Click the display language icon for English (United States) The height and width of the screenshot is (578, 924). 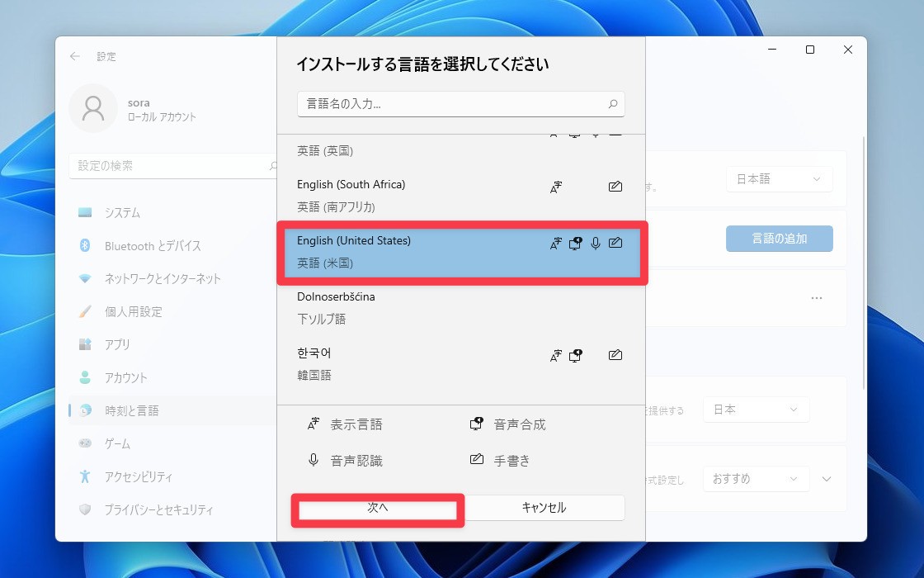tap(556, 243)
